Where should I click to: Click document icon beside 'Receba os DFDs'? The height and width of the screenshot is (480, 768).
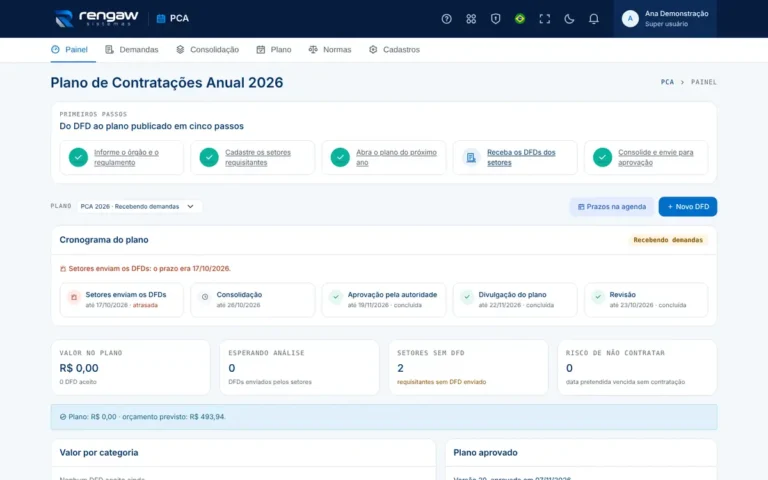471,157
